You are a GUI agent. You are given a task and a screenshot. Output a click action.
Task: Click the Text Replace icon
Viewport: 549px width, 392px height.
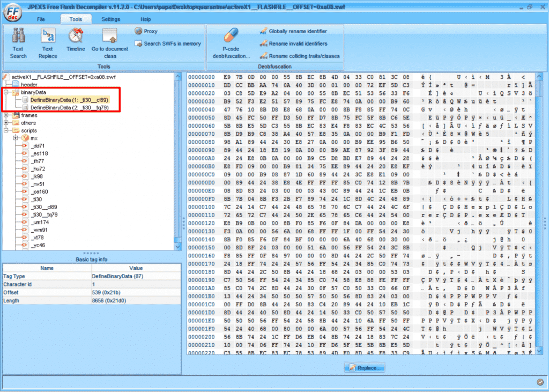click(48, 43)
